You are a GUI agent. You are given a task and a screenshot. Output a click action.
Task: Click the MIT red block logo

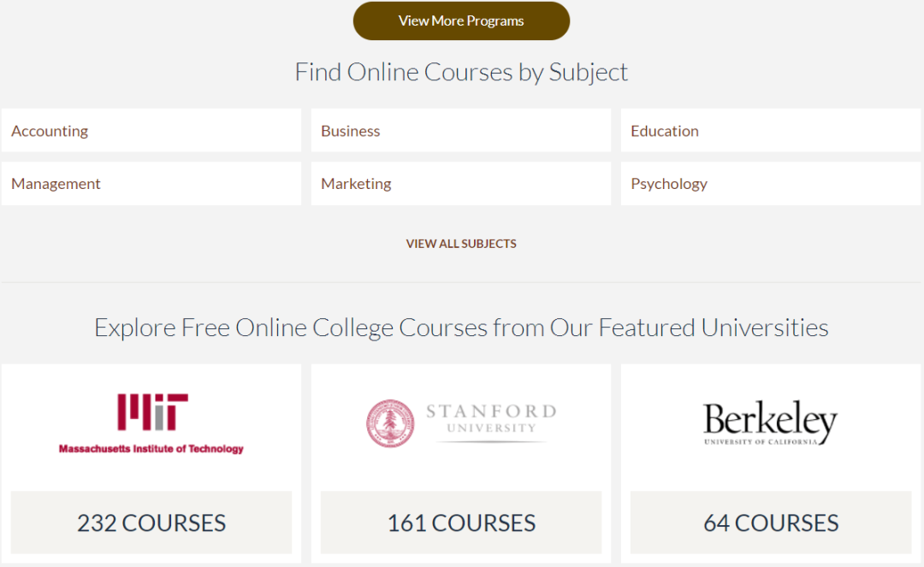pyautogui.click(x=152, y=412)
